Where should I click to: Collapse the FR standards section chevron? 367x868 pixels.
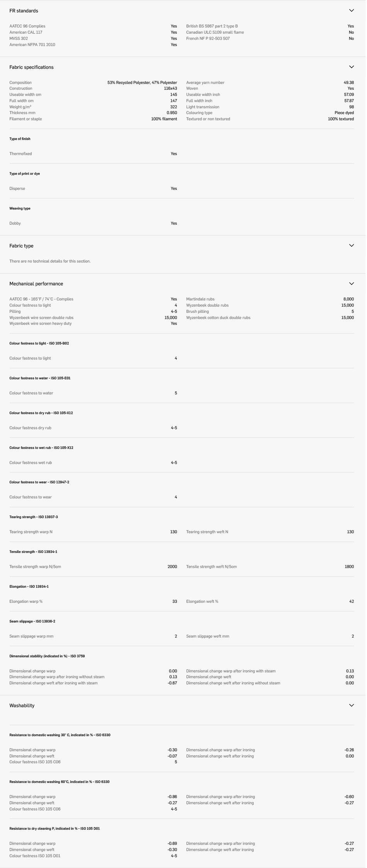351,10
